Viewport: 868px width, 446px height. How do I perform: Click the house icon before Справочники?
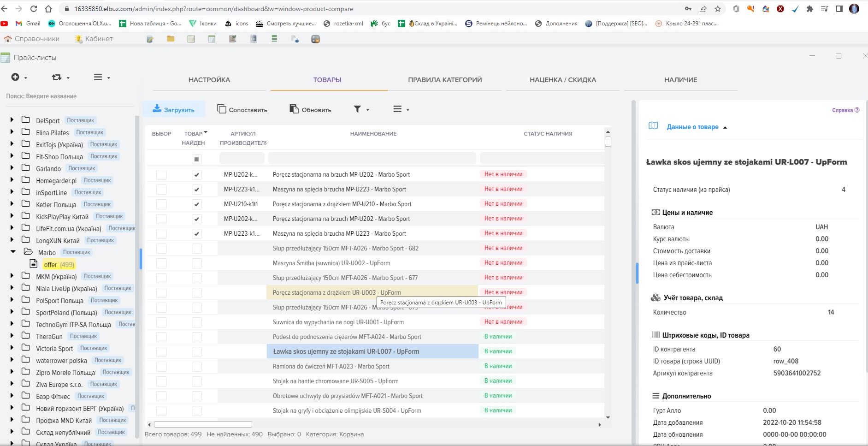(7, 39)
